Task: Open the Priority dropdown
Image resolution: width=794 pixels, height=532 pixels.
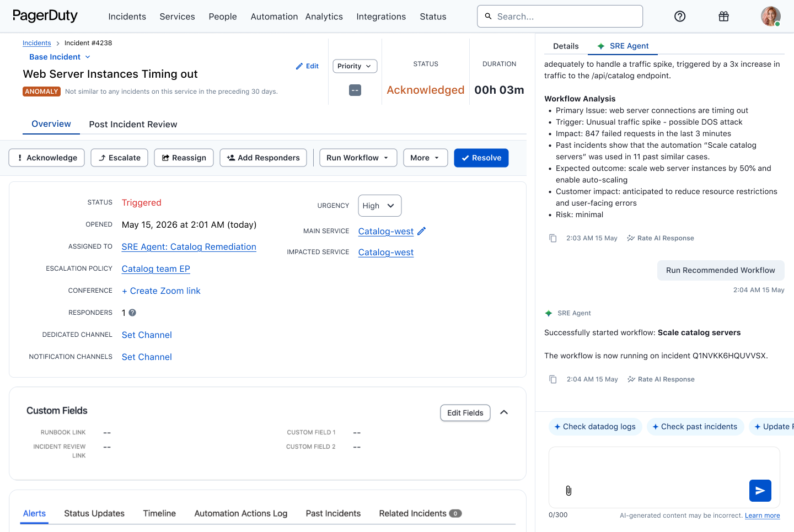Action: pyautogui.click(x=355, y=66)
